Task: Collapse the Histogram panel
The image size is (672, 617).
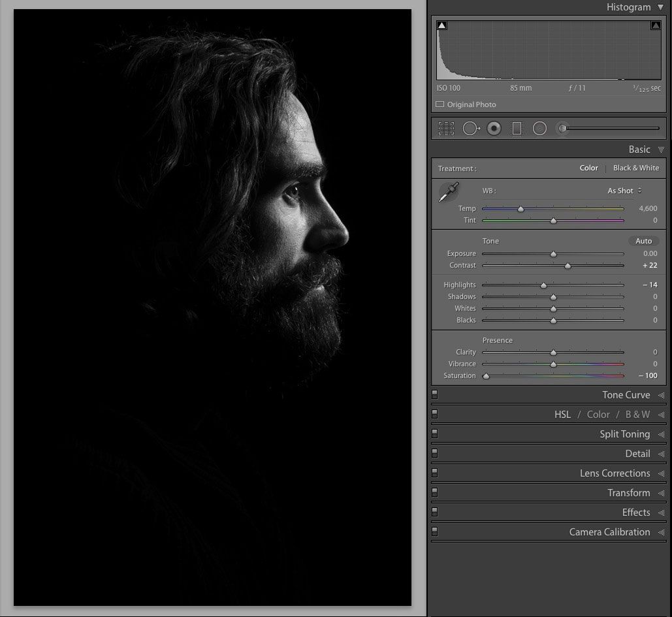Action: click(x=660, y=7)
